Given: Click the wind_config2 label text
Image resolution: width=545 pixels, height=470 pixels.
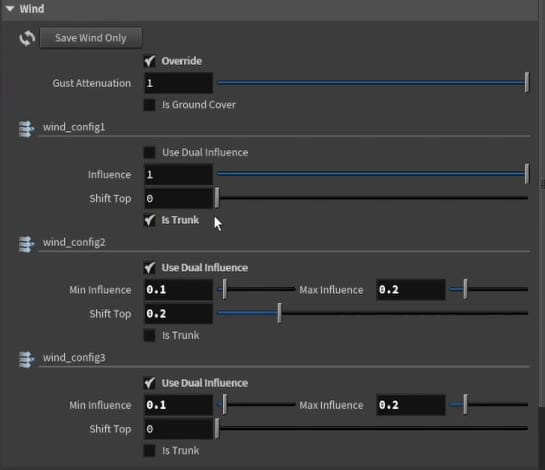Looking at the screenshot, I should coord(74,242).
